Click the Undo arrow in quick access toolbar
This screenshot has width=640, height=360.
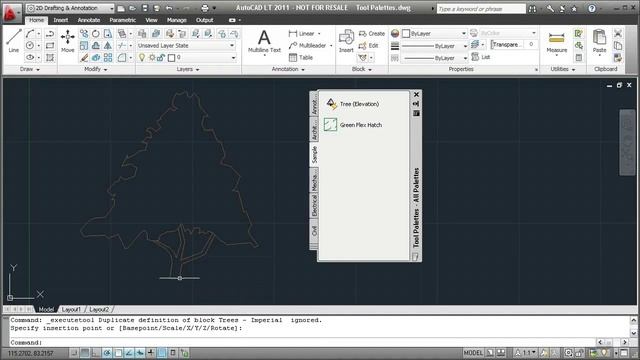169,8
